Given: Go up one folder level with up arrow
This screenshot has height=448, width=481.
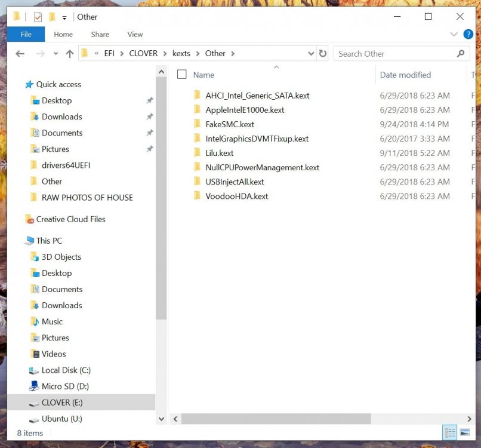Looking at the screenshot, I should tap(70, 54).
